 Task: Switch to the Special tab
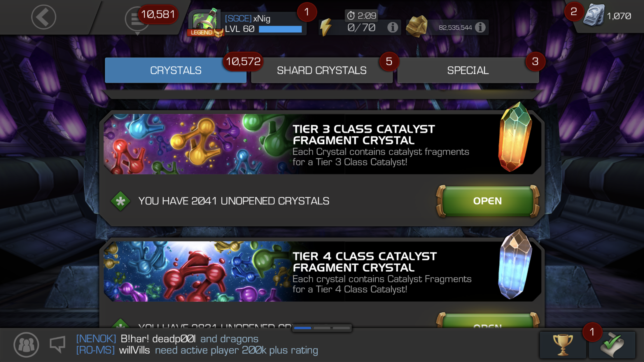coord(468,70)
